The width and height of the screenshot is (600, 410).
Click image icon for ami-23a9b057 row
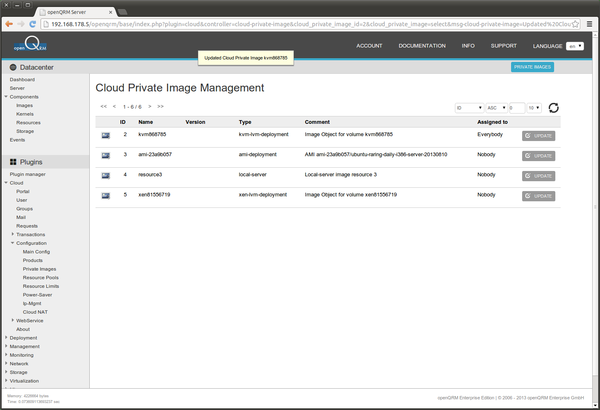[x=106, y=155]
